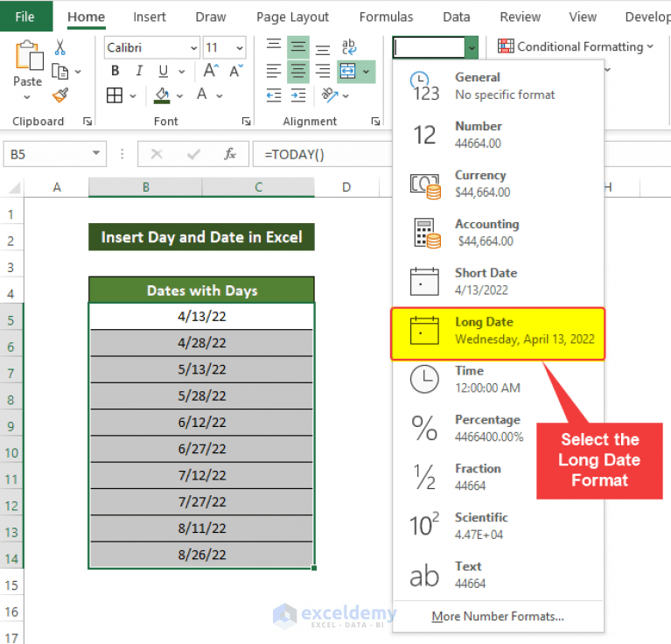
Task: Switch to the Page Layout tab
Action: pyautogui.click(x=293, y=17)
